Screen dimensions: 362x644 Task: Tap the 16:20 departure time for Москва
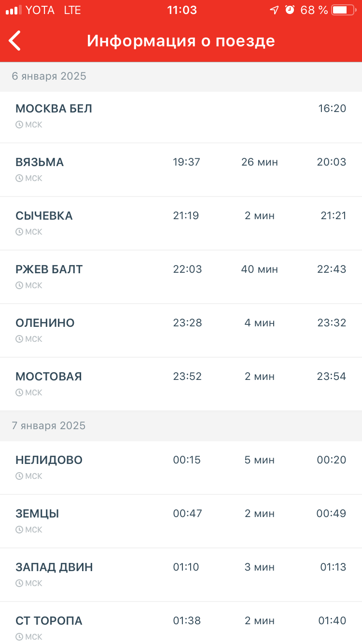(332, 109)
